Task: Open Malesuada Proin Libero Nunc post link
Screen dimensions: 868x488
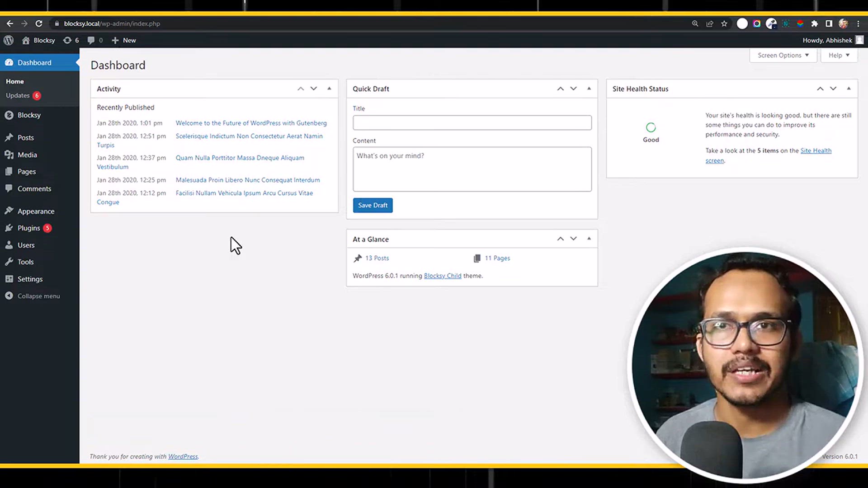Action: 248,180
